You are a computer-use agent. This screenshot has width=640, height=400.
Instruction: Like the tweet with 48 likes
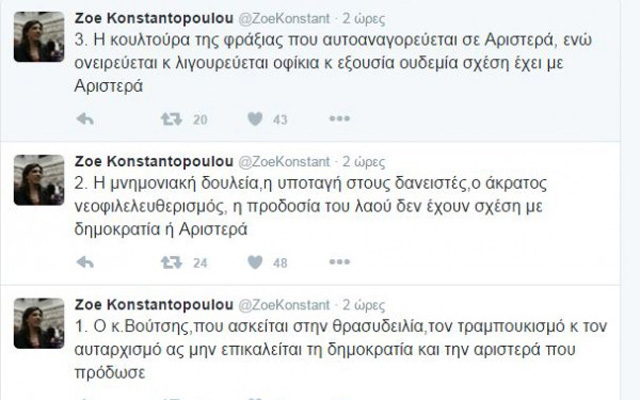point(255,263)
